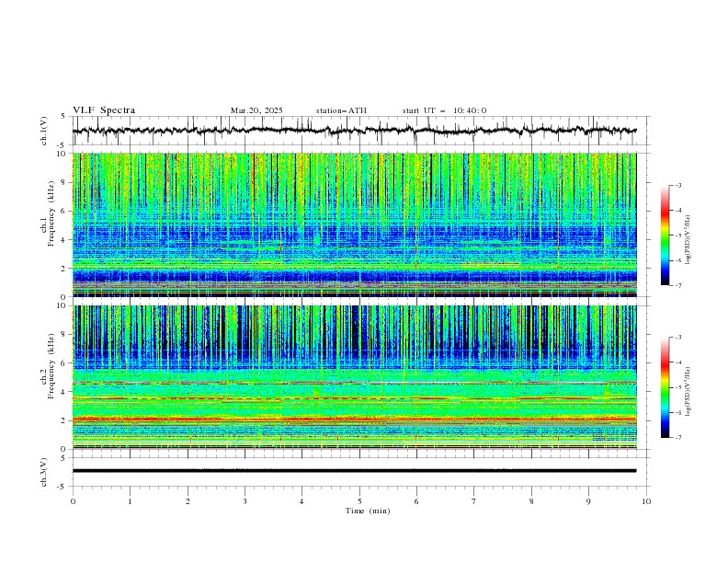Click the 'station=ATH' label
Screen dimensions: 728x563
[x=341, y=110]
